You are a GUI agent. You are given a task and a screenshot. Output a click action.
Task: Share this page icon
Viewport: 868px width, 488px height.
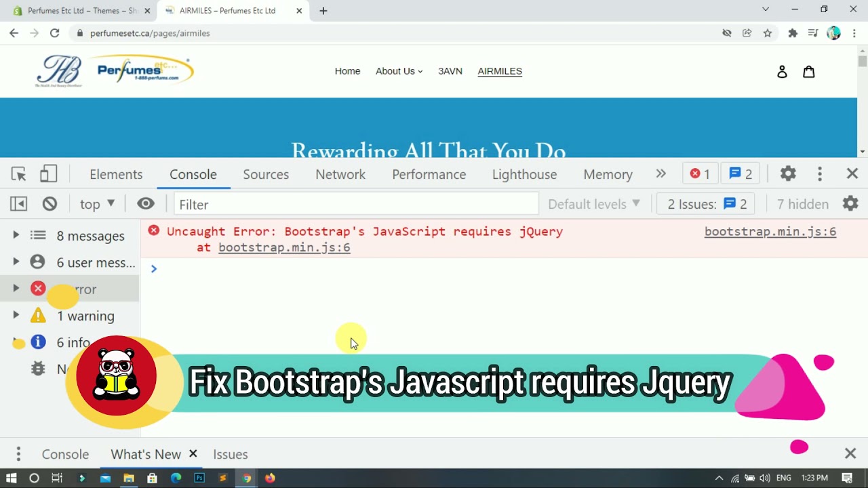coord(747,33)
